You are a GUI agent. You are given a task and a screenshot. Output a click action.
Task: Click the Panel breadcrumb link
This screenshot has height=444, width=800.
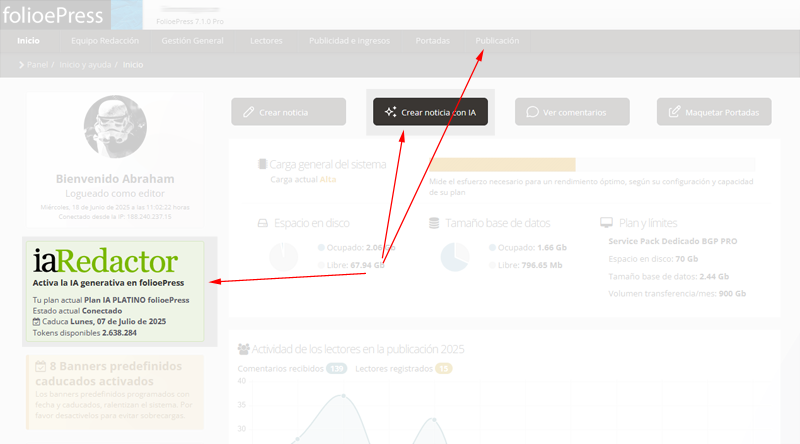(37, 65)
